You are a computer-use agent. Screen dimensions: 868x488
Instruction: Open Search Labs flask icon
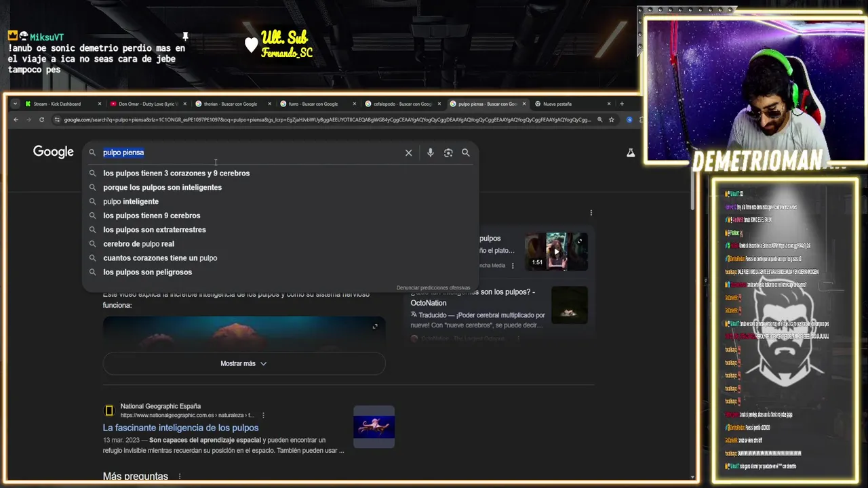coord(631,153)
